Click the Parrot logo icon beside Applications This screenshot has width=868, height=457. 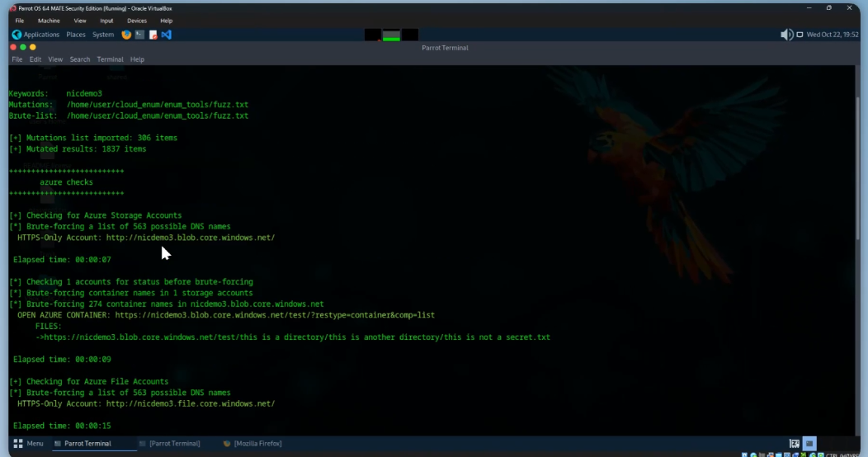pyautogui.click(x=17, y=35)
